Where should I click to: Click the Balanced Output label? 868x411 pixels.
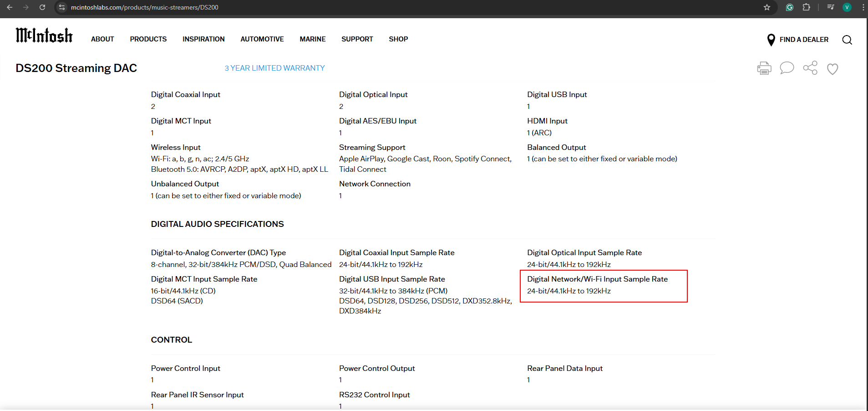557,147
